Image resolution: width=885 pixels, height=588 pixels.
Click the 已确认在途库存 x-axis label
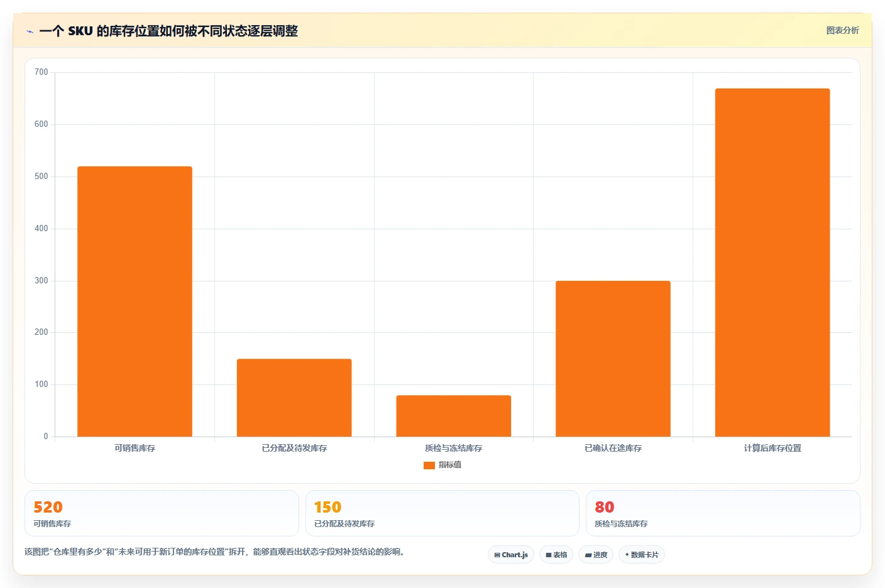(x=613, y=448)
